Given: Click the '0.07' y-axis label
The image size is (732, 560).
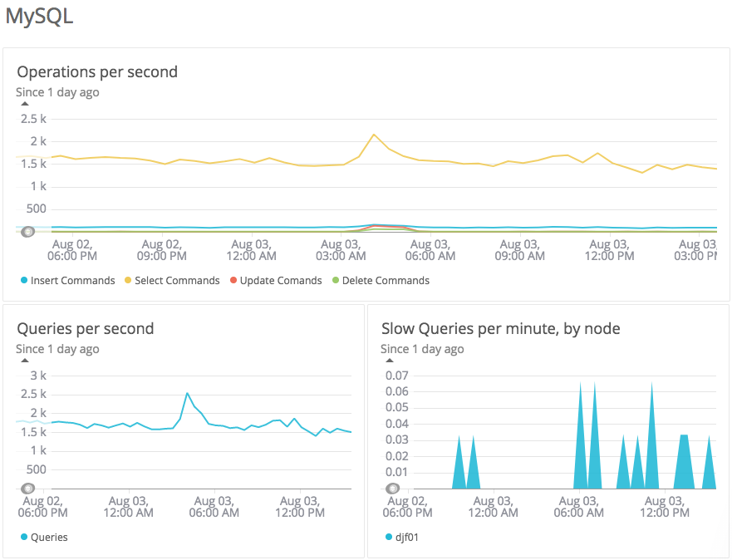Looking at the screenshot, I should [397, 376].
